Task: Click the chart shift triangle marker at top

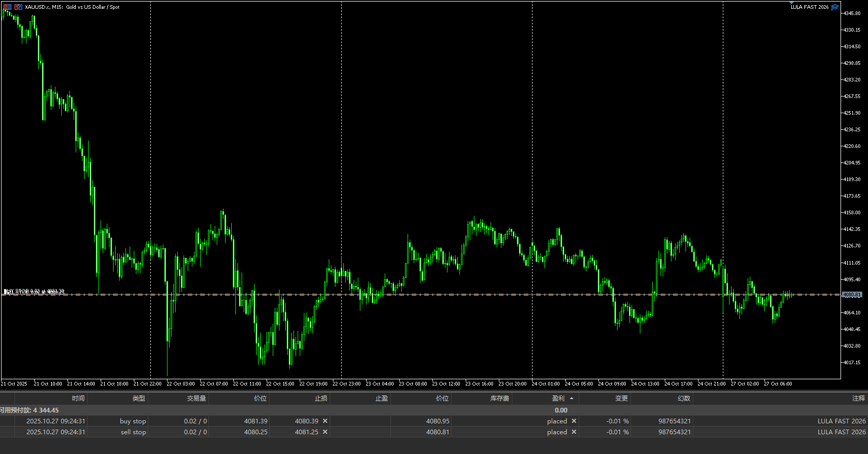Action: click(792, 3)
